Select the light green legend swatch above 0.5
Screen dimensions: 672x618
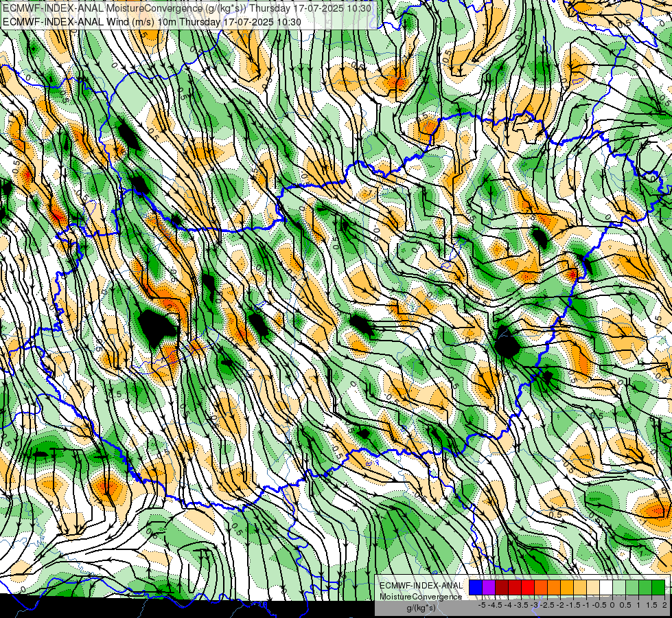pos(632,587)
